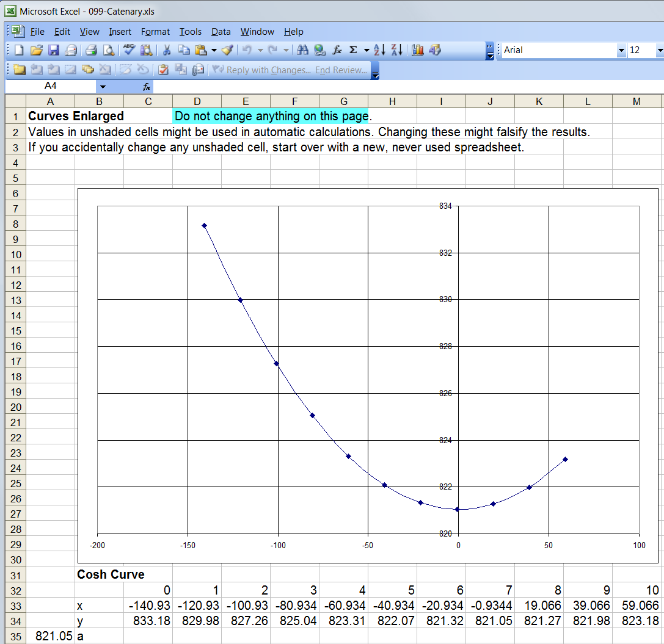Click the Sort Ascending icon

379,51
